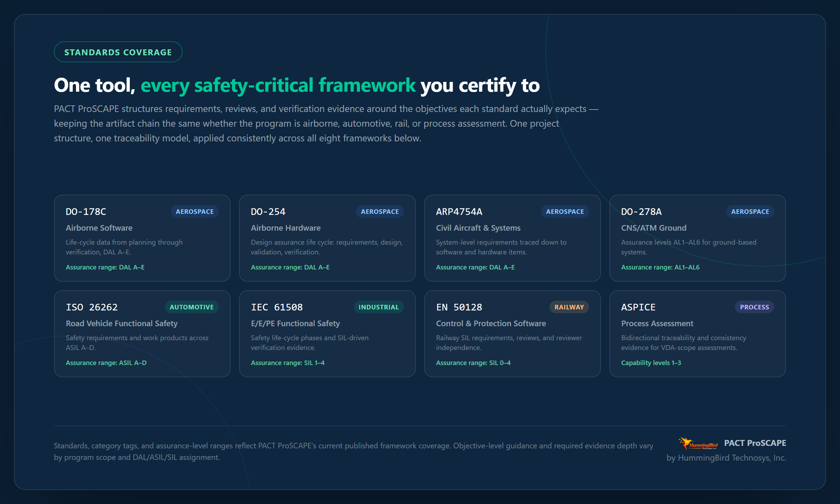
Task: Select 'Control & Protection Software' subtitle
Action: click(491, 323)
